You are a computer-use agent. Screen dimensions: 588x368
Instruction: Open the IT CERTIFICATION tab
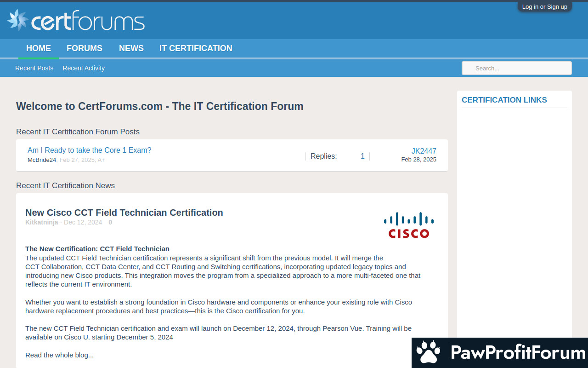click(x=196, y=48)
